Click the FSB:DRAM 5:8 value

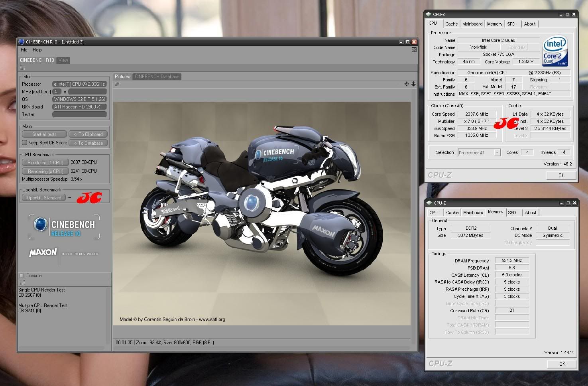[512, 268]
